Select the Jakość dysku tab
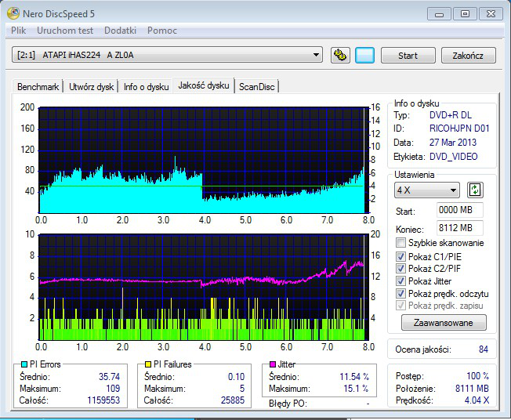Screen dimensions: 511x420 [204, 85]
